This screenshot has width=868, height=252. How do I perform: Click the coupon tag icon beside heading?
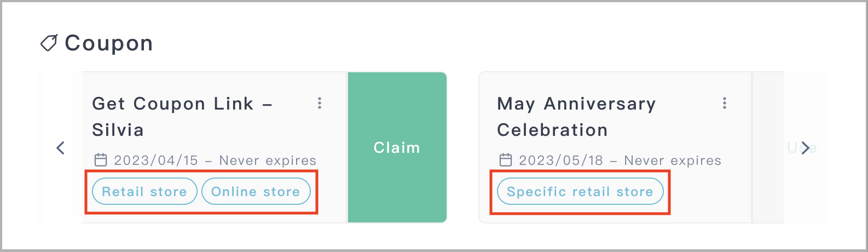pyautogui.click(x=49, y=43)
